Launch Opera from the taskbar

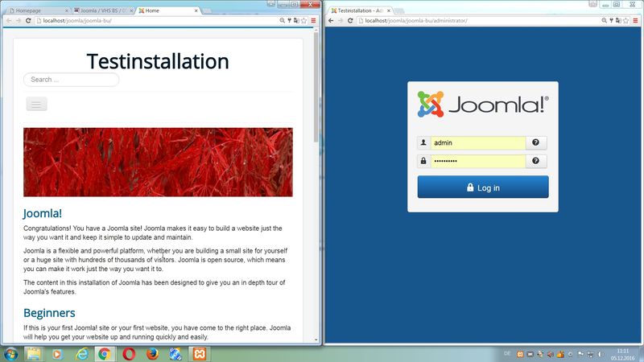[x=129, y=354]
